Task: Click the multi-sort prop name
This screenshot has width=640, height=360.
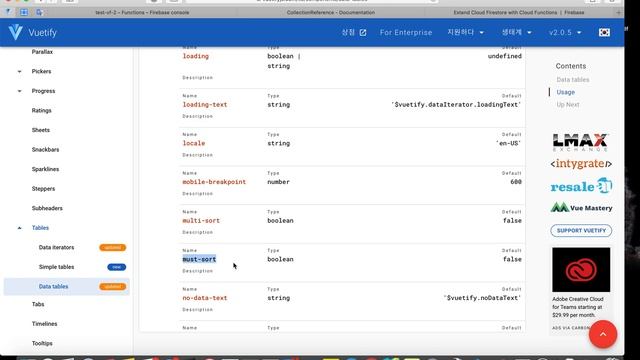Action: 201,221
